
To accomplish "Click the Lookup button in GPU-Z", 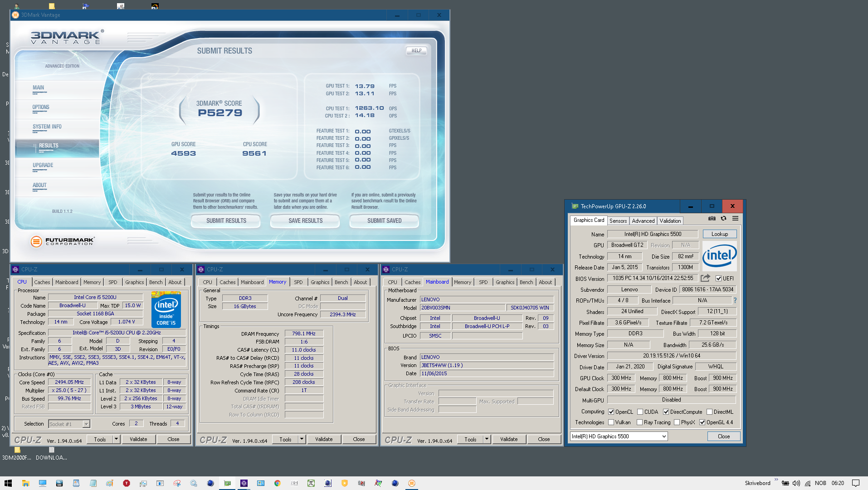I will point(720,234).
